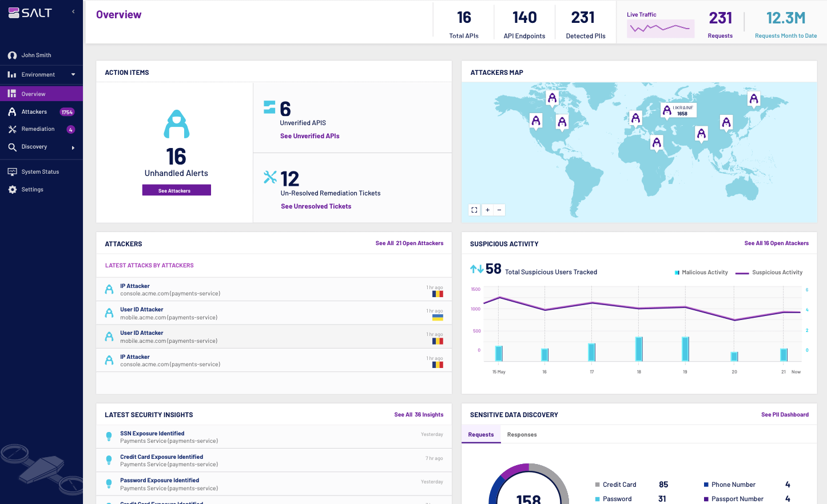Click the lightbulb icon beside SSN Exposure Identified
Viewport: 827px width, 504px height.
(109, 436)
